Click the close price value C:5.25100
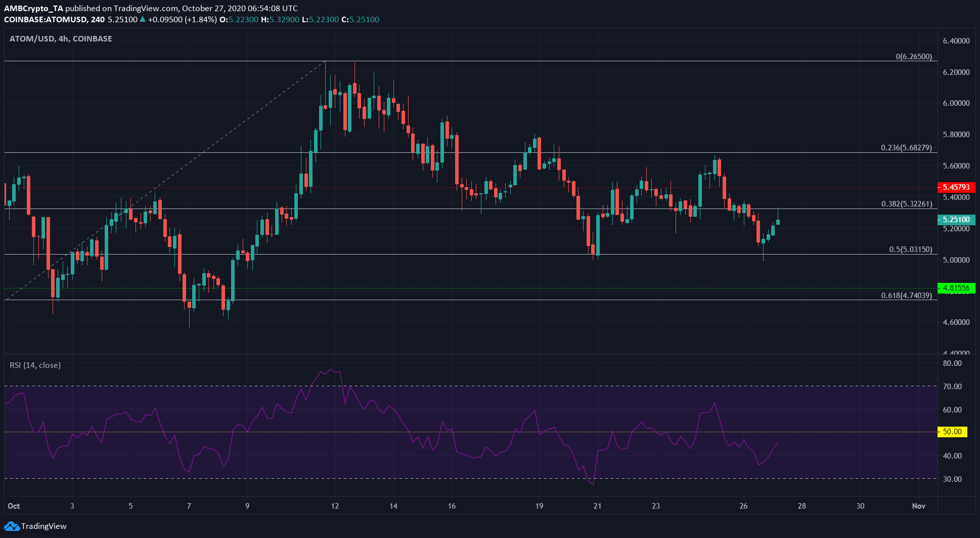 (x=361, y=20)
